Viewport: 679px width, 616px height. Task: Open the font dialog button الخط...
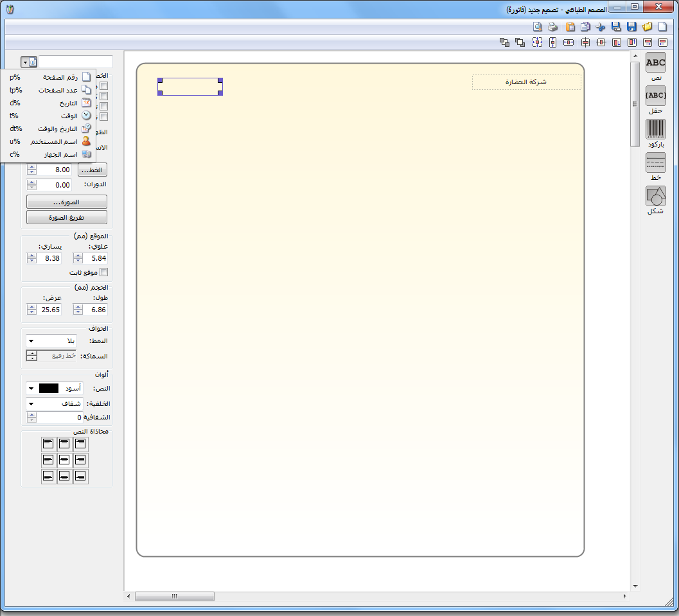tap(93, 170)
